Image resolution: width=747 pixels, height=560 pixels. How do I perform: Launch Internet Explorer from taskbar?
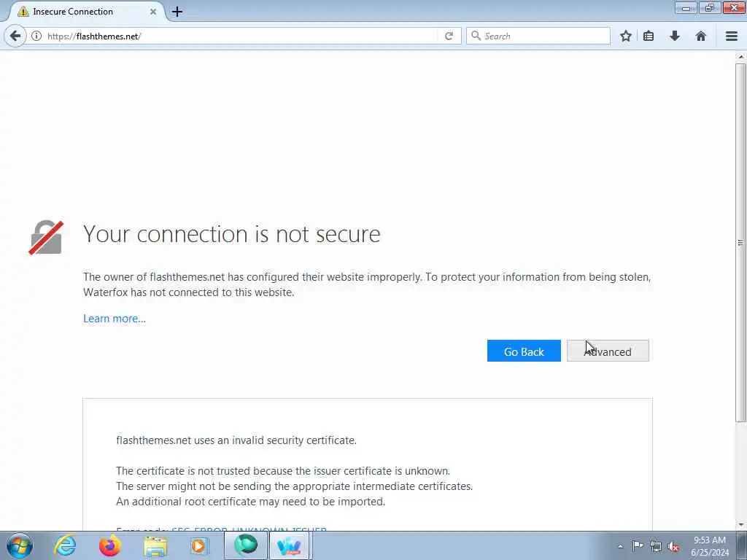(65, 545)
